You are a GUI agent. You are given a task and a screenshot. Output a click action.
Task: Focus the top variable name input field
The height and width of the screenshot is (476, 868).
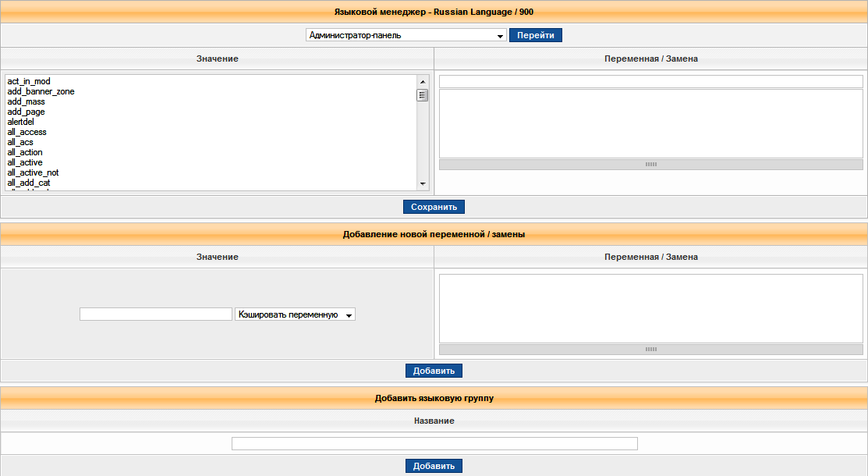[x=650, y=81]
